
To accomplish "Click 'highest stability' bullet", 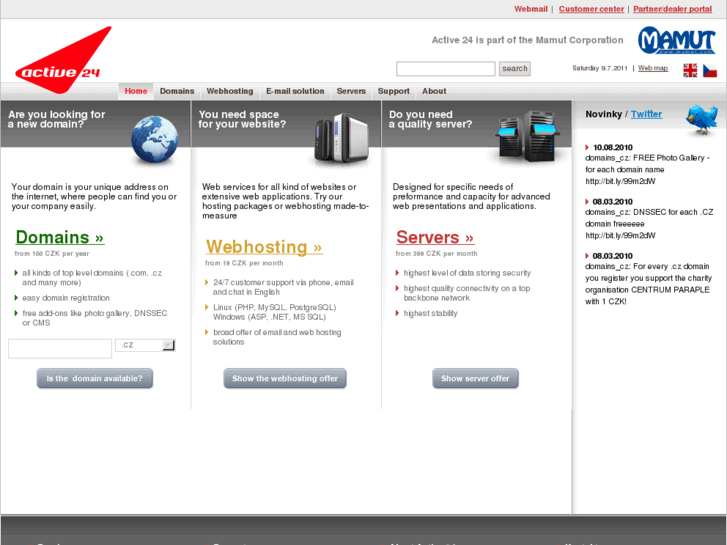I will [x=430, y=314].
